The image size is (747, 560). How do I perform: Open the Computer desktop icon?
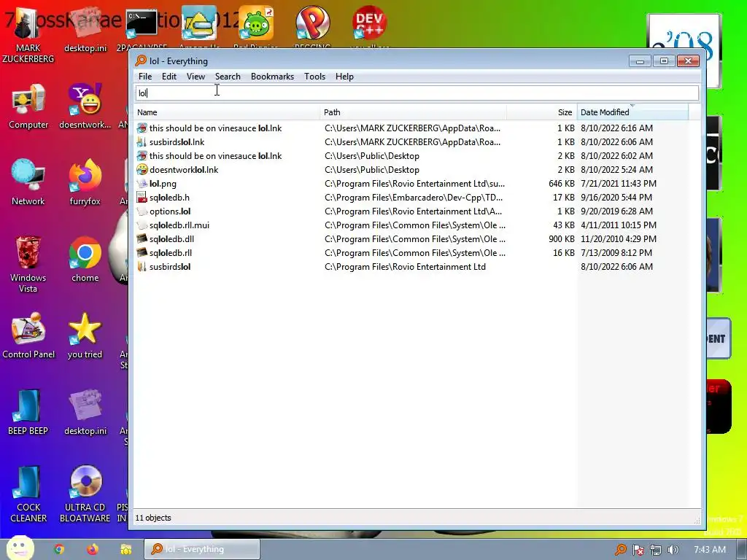coord(28,106)
